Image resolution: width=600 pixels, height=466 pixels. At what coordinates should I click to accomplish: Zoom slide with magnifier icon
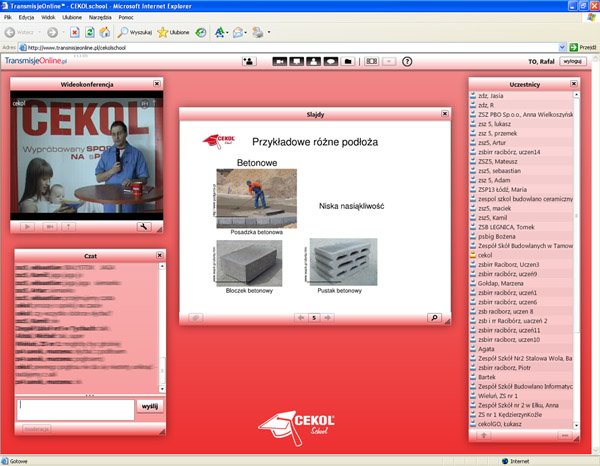(x=434, y=318)
